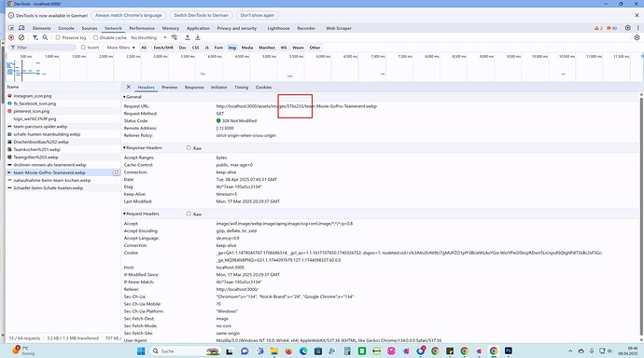Click the export HAR download icon

pyautogui.click(x=198, y=37)
